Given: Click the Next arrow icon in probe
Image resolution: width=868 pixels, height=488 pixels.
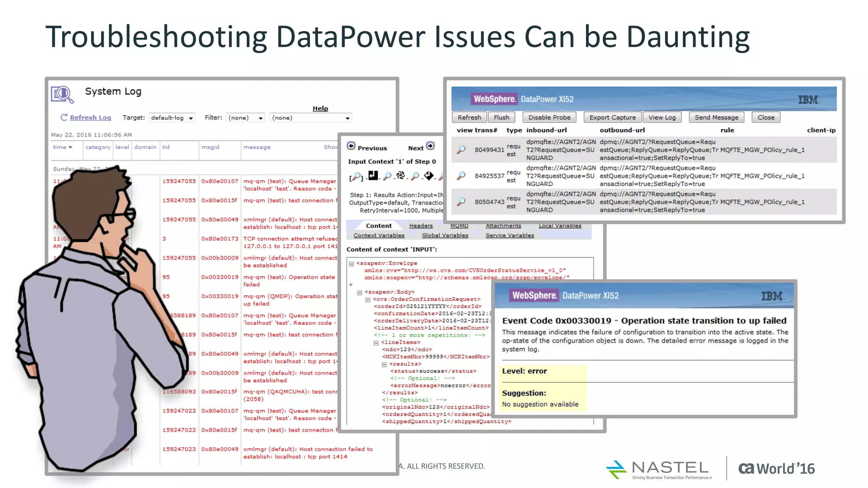Looking at the screenshot, I should point(430,146).
